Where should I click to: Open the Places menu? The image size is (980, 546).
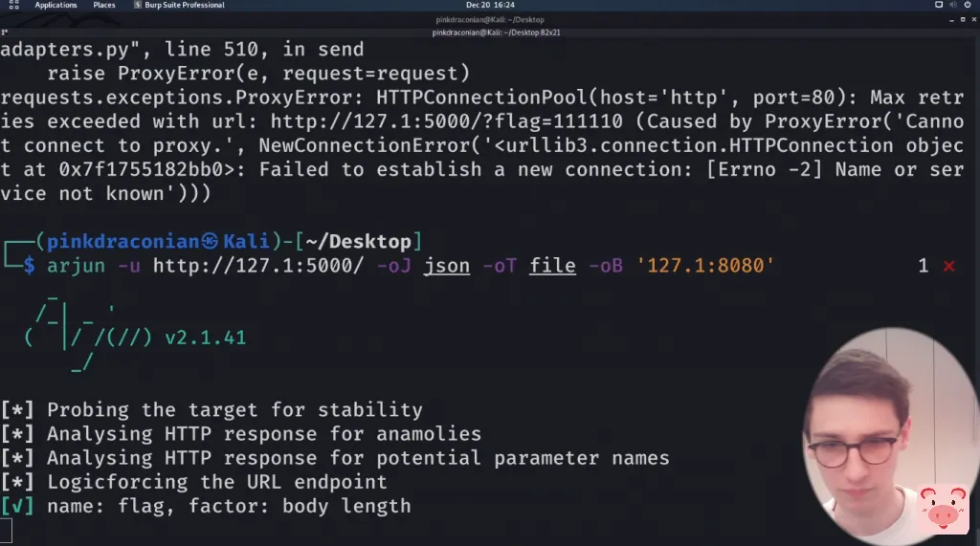tap(104, 5)
